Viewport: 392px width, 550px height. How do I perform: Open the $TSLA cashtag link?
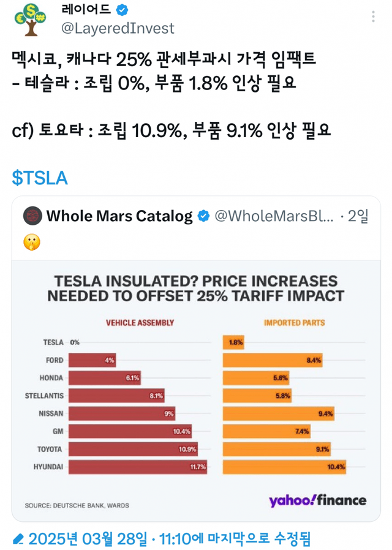pos(40,178)
